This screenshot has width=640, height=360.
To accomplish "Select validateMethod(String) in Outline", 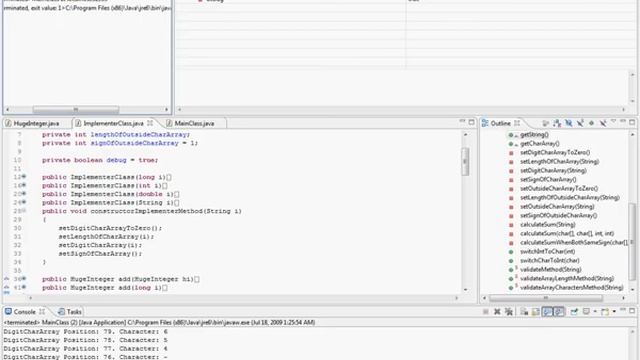I will (x=551, y=269).
